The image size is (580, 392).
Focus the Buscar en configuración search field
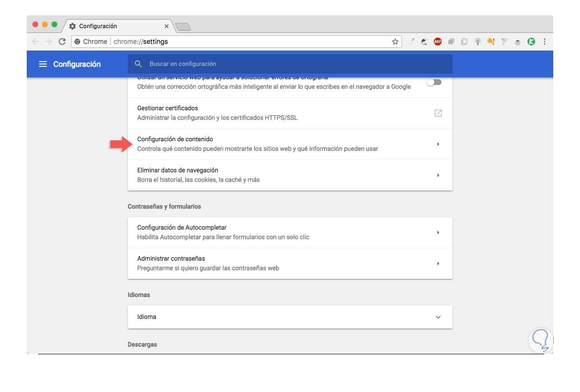290,64
